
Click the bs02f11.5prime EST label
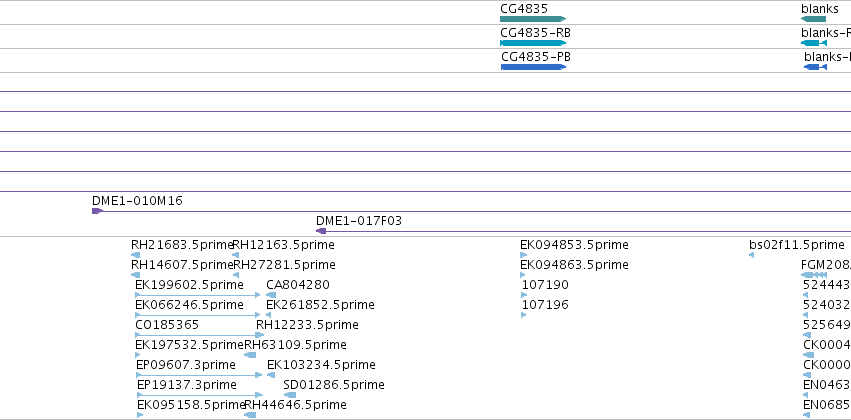(797, 245)
